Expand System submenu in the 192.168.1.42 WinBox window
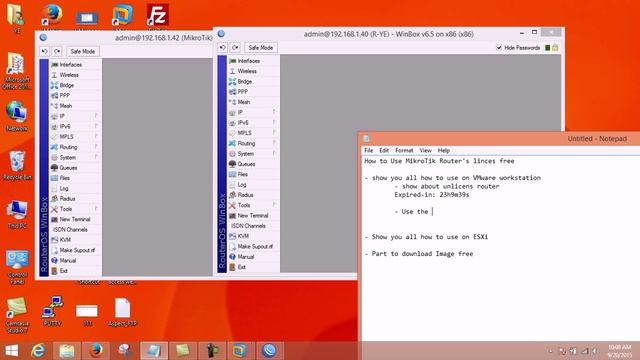The image size is (640, 360). 75,158
